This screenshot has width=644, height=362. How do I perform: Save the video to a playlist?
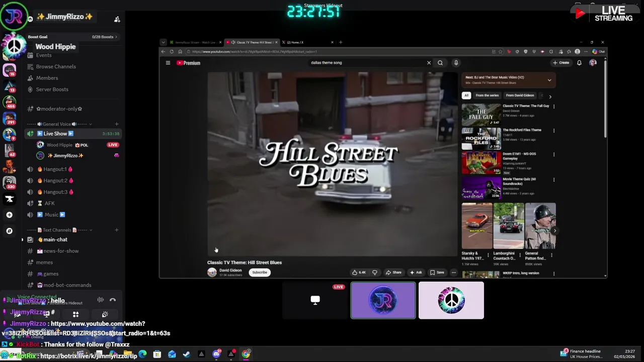tap(437, 273)
